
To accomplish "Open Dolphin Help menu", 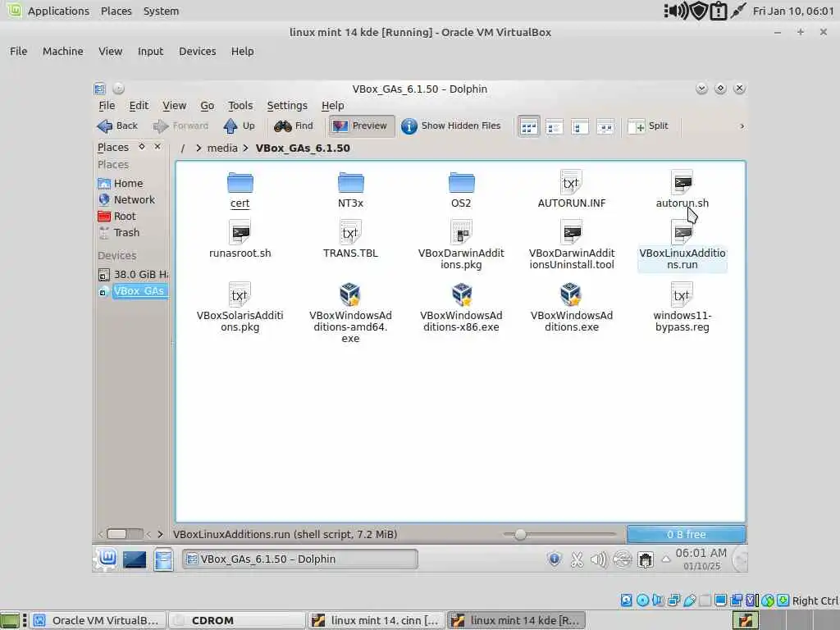I will (x=333, y=106).
